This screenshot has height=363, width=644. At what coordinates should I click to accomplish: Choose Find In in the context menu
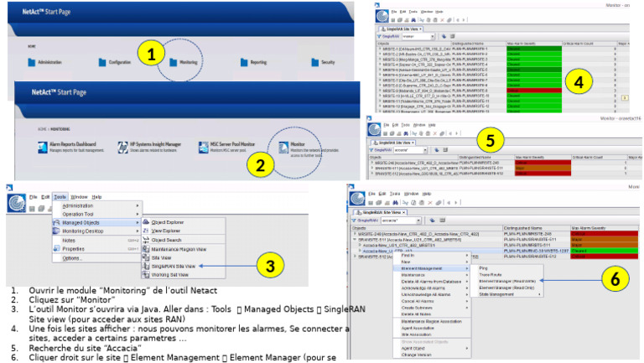point(432,256)
